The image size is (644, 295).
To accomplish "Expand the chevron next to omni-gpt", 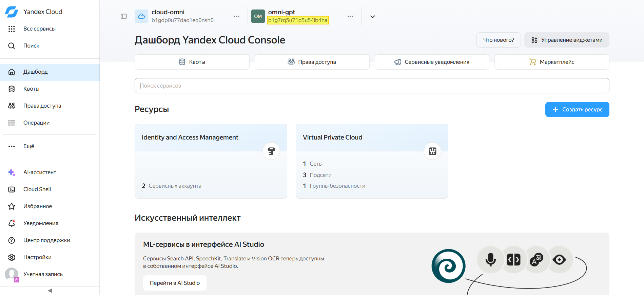I will (372, 17).
